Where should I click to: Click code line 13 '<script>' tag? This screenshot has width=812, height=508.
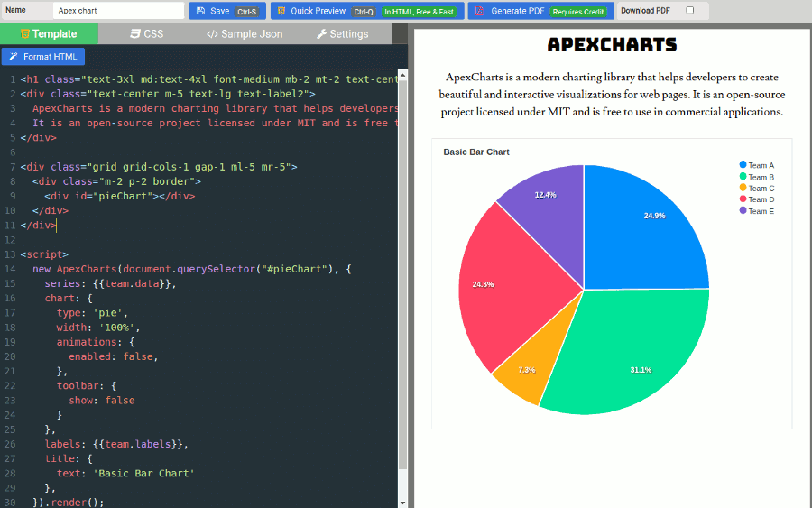pos(44,254)
